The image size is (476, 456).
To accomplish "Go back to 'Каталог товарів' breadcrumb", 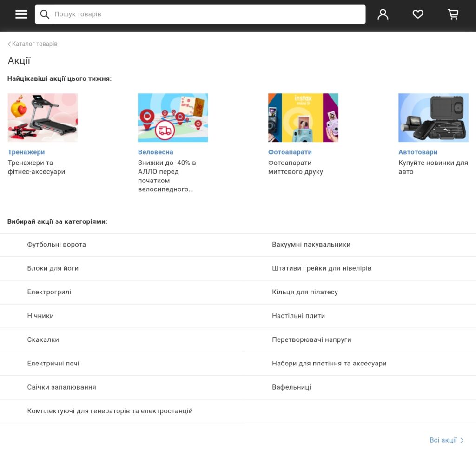I will tap(33, 44).
